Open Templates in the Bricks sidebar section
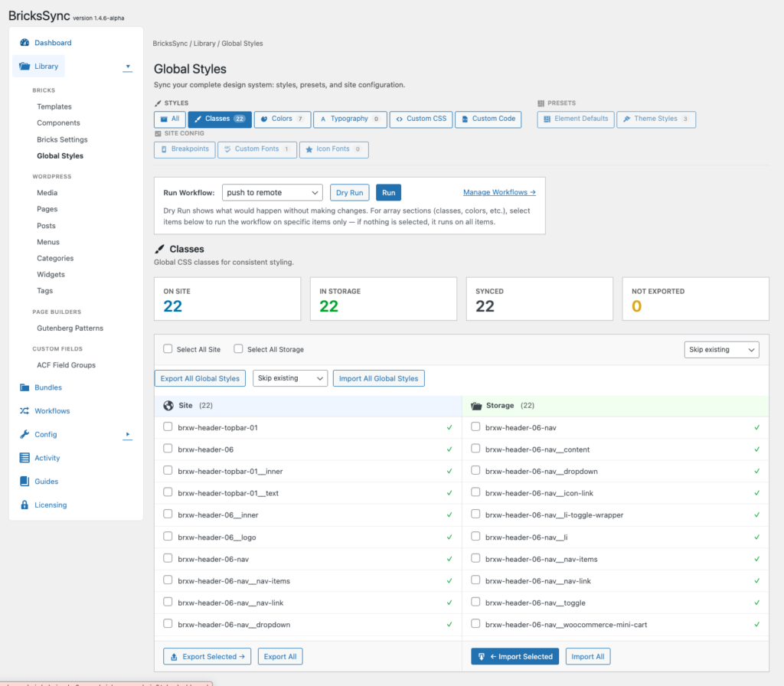 point(54,106)
